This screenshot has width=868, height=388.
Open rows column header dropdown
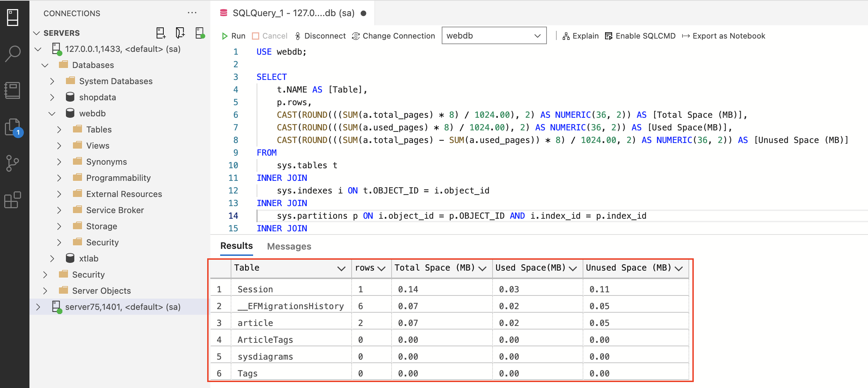point(381,268)
